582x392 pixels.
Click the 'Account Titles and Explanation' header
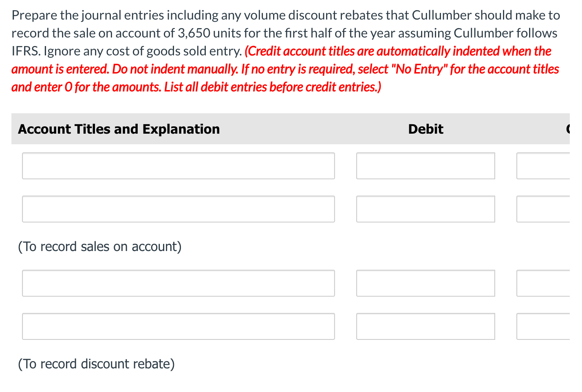119,129
